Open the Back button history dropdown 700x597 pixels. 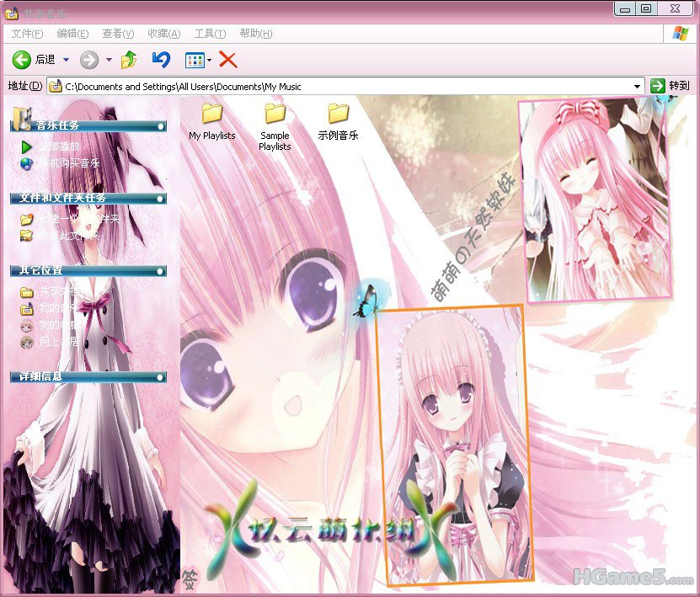[x=67, y=60]
